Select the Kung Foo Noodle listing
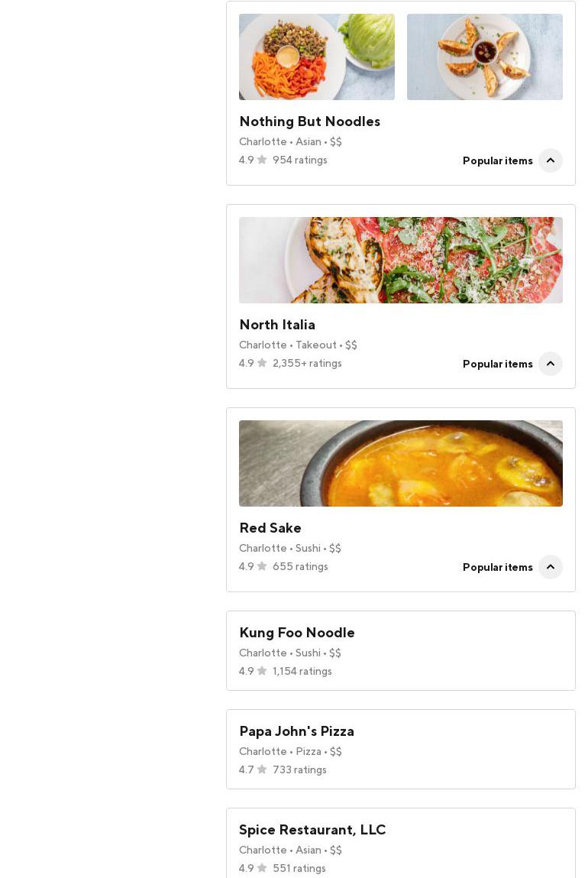588x878 pixels. [x=296, y=633]
